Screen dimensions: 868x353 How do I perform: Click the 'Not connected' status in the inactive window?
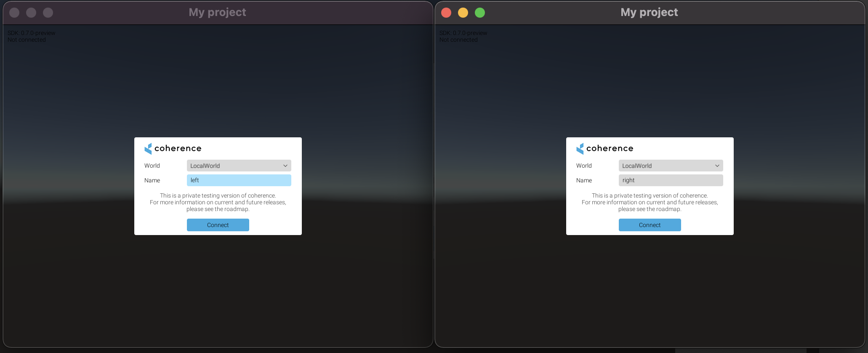tap(27, 40)
